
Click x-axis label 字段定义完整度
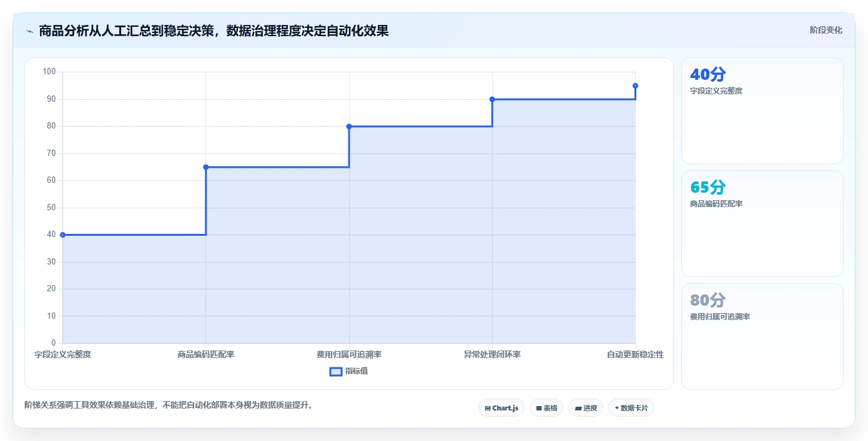[x=62, y=354]
